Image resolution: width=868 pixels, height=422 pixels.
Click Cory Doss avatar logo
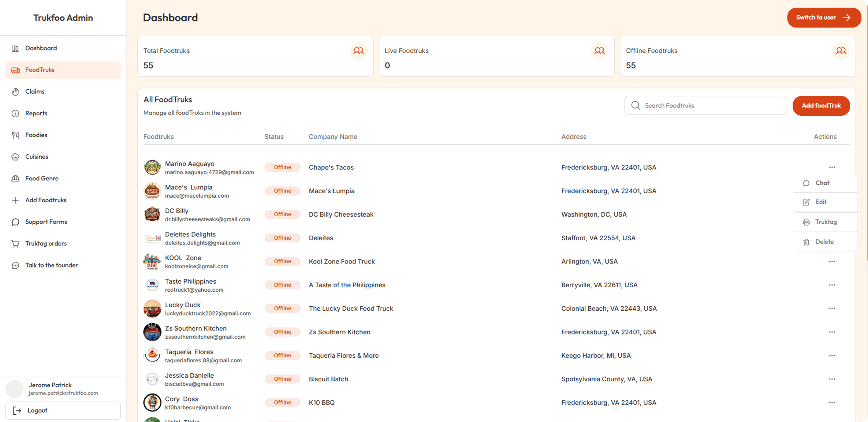[x=152, y=402]
